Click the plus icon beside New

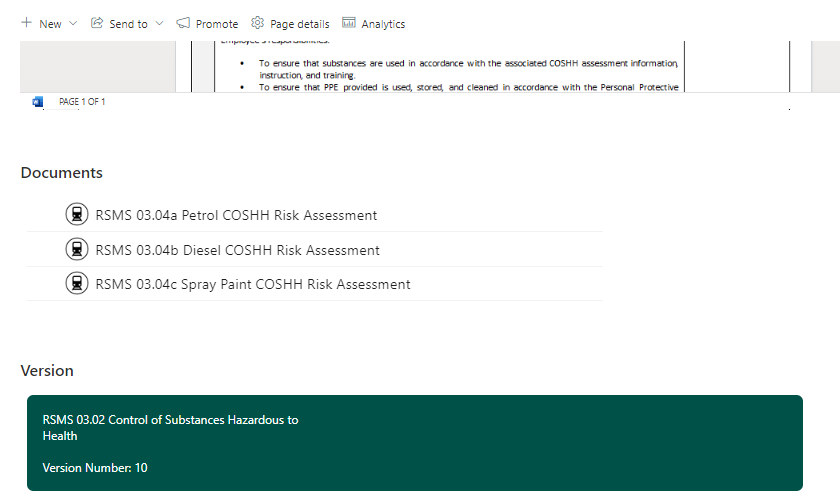pyautogui.click(x=26, y=23)
